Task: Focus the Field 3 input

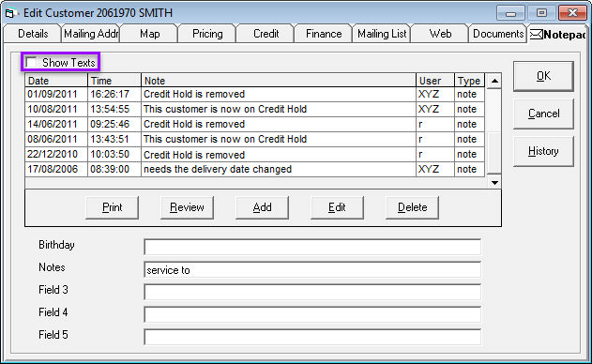Action: click(312, 292)
